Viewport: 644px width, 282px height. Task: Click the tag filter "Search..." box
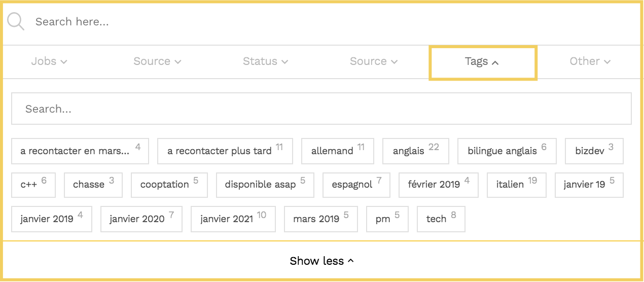click(321, 109)
